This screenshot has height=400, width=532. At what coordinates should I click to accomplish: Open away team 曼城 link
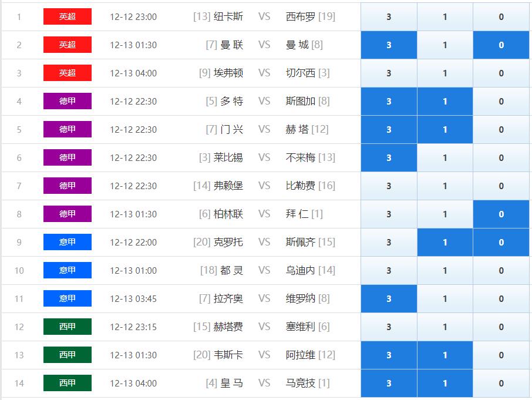click(297, 45)
